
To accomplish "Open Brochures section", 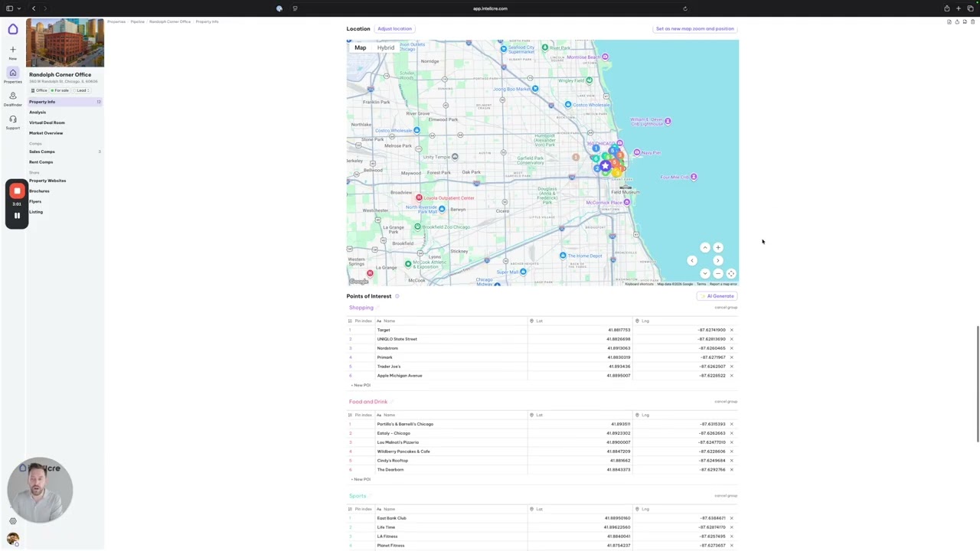I will pyautogui.click(x=39, y=191).
